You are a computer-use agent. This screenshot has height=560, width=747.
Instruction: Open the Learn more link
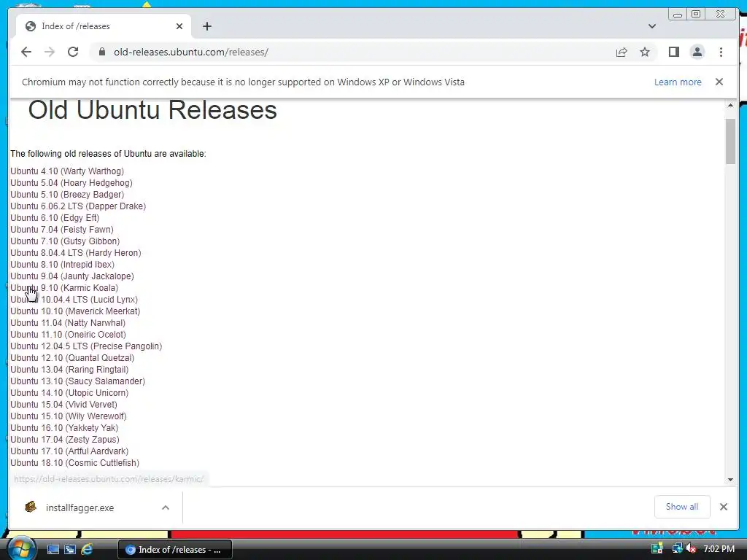678,82
